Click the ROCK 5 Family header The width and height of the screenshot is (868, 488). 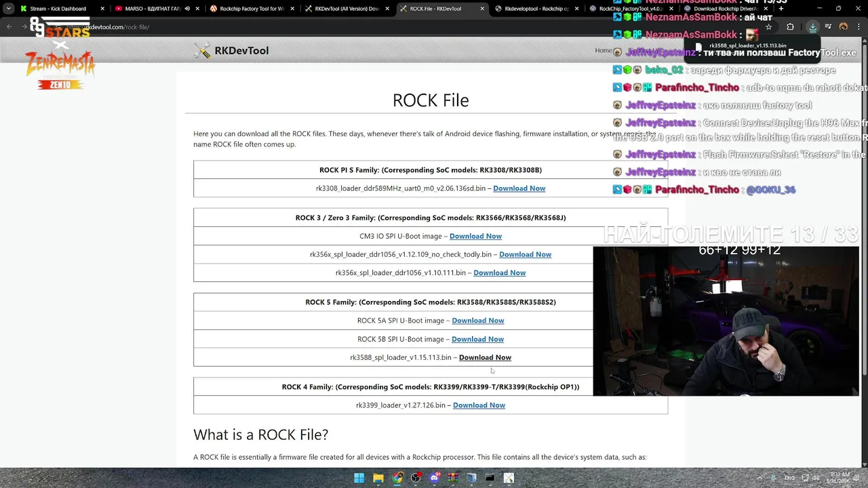tap(431, 302)
